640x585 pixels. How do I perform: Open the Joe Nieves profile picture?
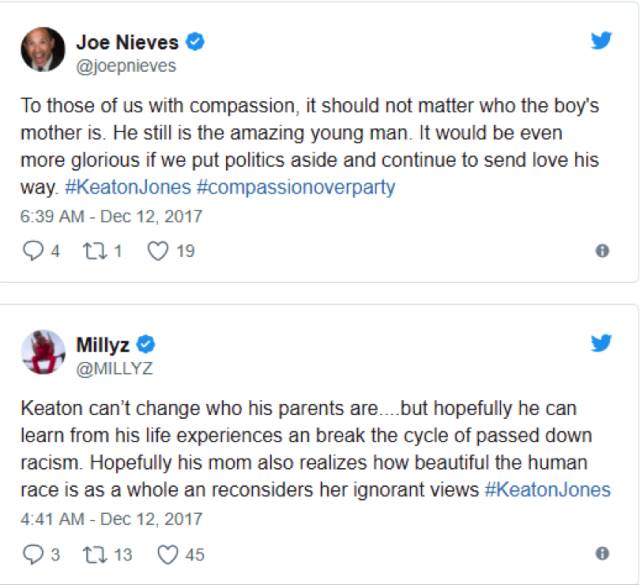tap(43, 49)
